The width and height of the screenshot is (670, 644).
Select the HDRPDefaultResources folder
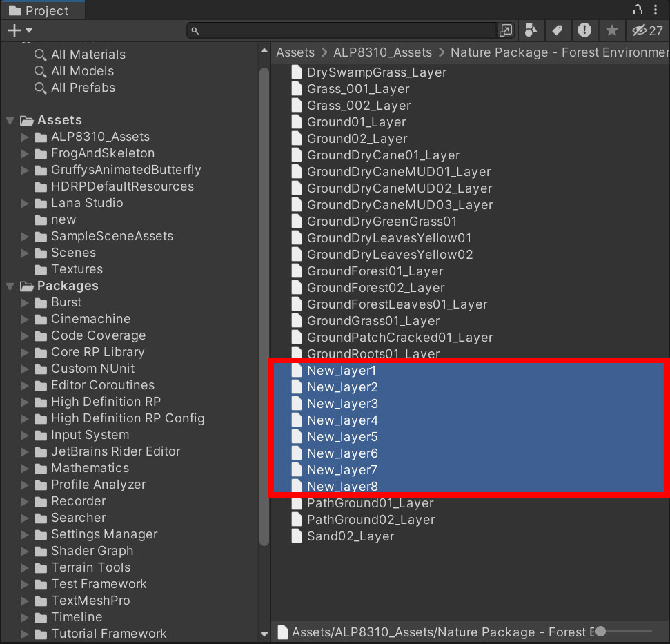114,187
